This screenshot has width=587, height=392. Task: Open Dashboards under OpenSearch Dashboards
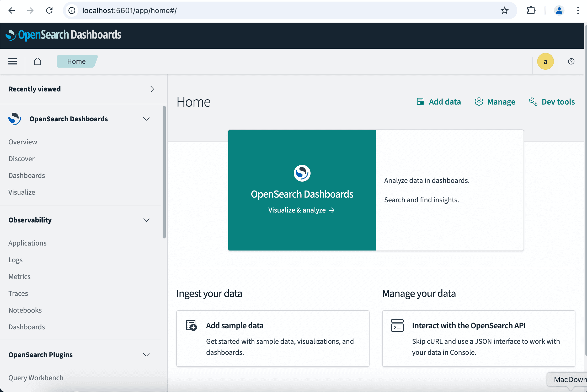(27, 176)
